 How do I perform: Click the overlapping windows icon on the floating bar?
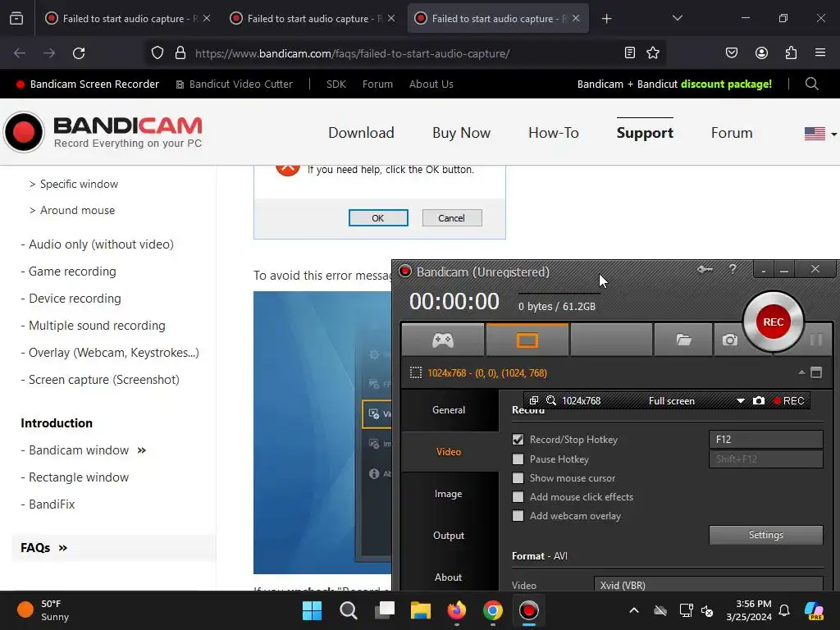coord(533,400)
